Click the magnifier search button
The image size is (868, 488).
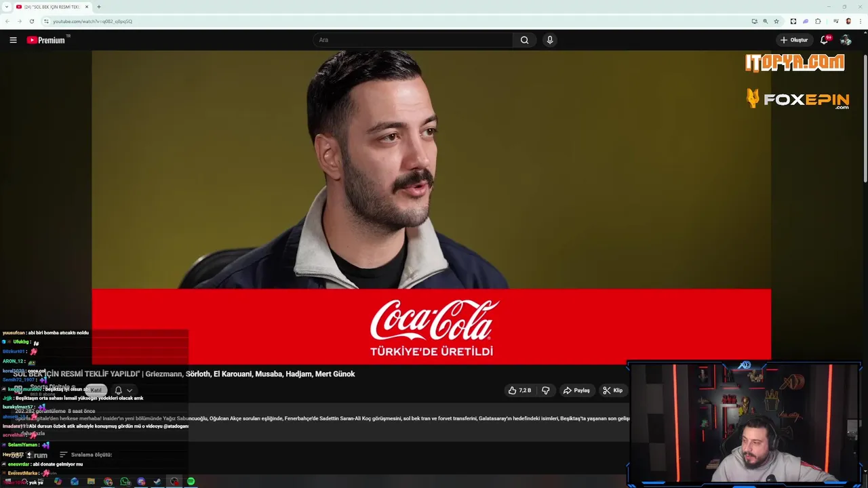pyautogui.click(x=524, y=40)
